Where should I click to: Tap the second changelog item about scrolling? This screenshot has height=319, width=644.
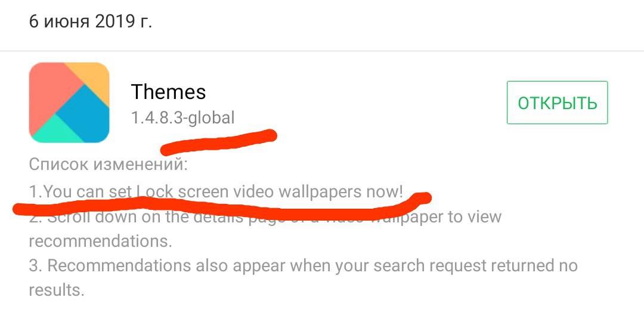(265, 216)
